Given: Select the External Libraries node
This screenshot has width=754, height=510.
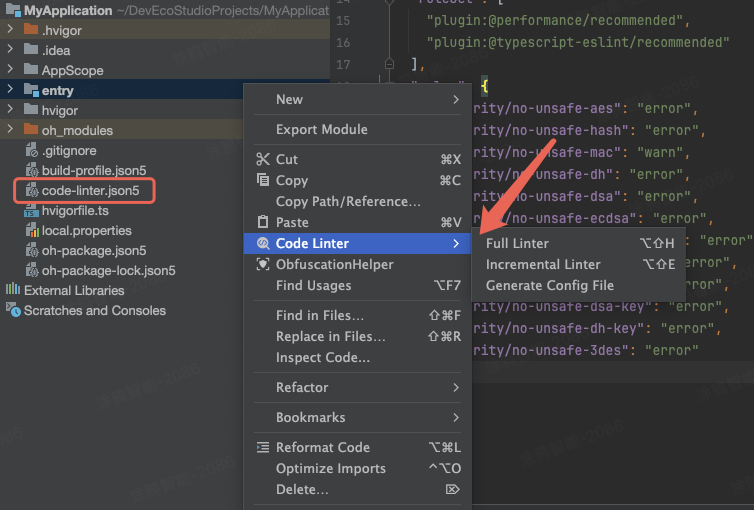Looking at the screenshot, I should tap(74, 290).
